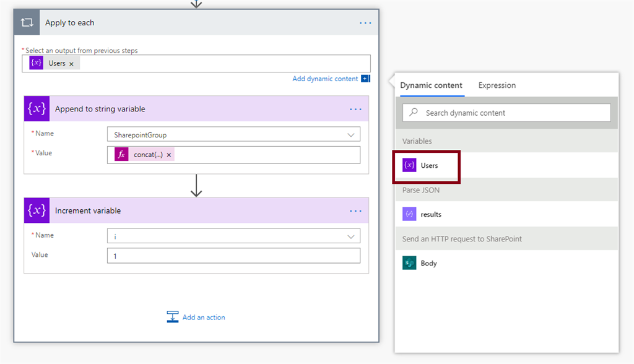Click the Add dynamic content link

tap(325, 79)
